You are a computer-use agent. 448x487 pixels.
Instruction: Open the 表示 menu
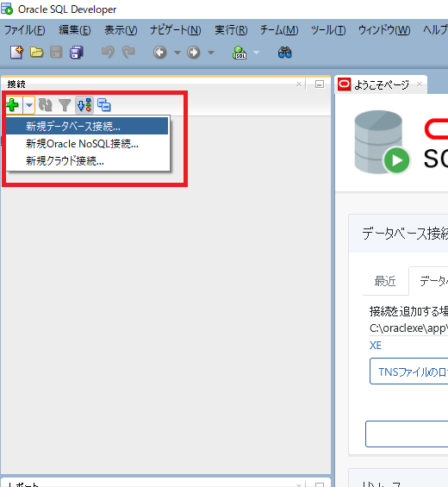pos(121,30)
